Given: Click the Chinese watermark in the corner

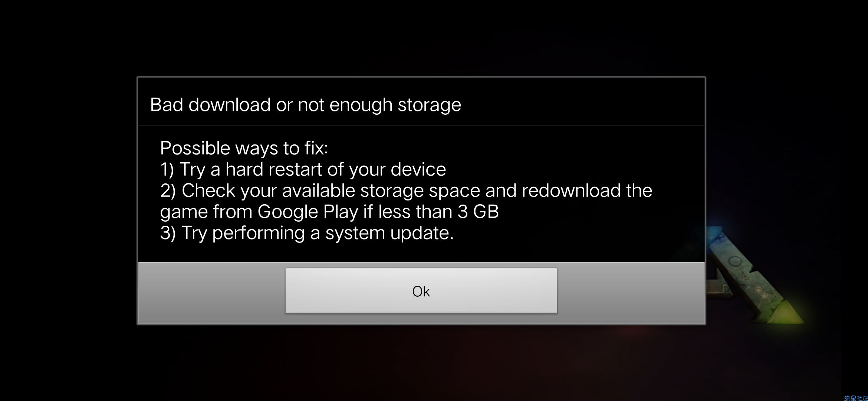Looking at the screenshot, I should [x=856, y=398].
